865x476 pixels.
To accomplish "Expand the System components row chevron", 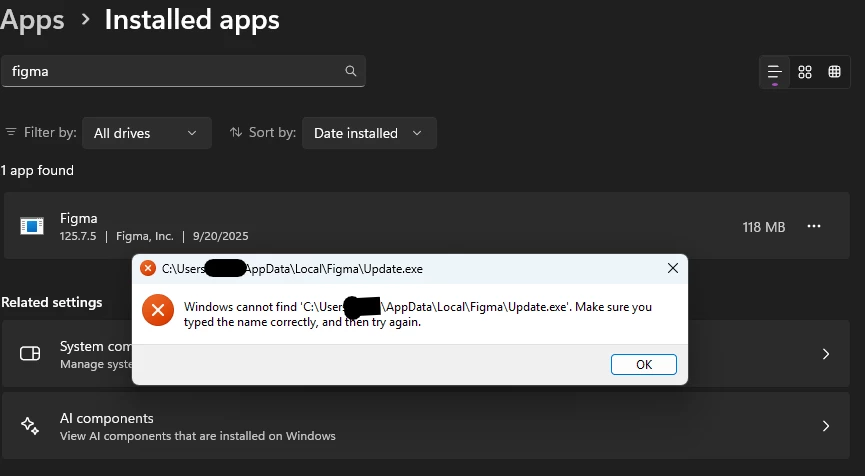I will 826,354.
